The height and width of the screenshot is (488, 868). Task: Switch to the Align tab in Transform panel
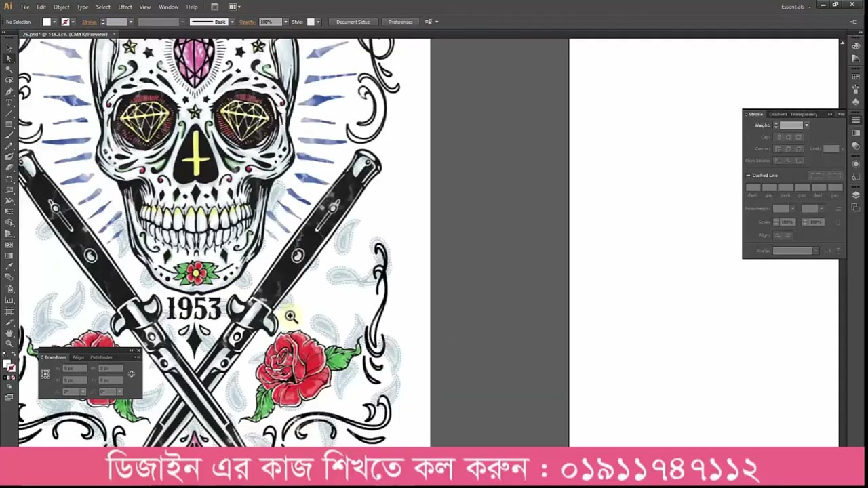pos(78,357)
